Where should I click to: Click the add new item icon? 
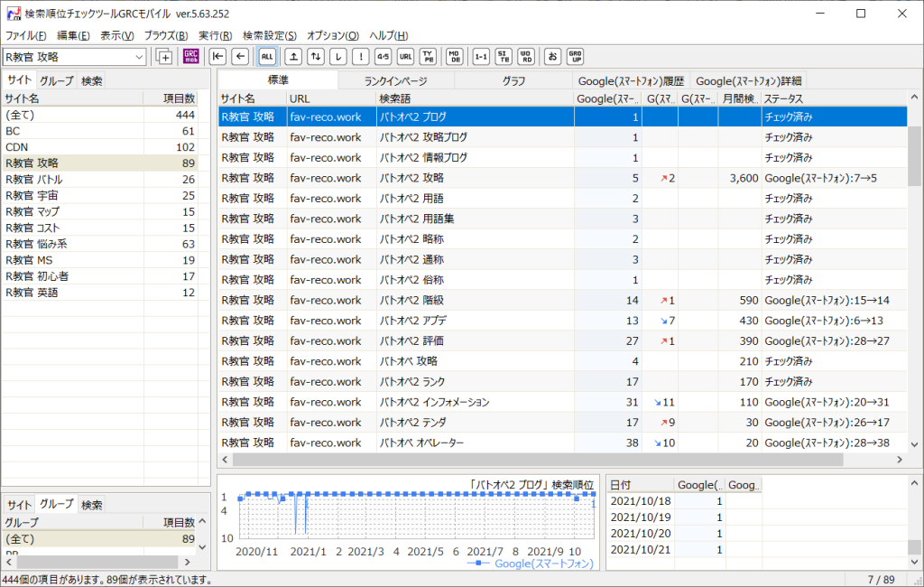(x=164, y=57)
